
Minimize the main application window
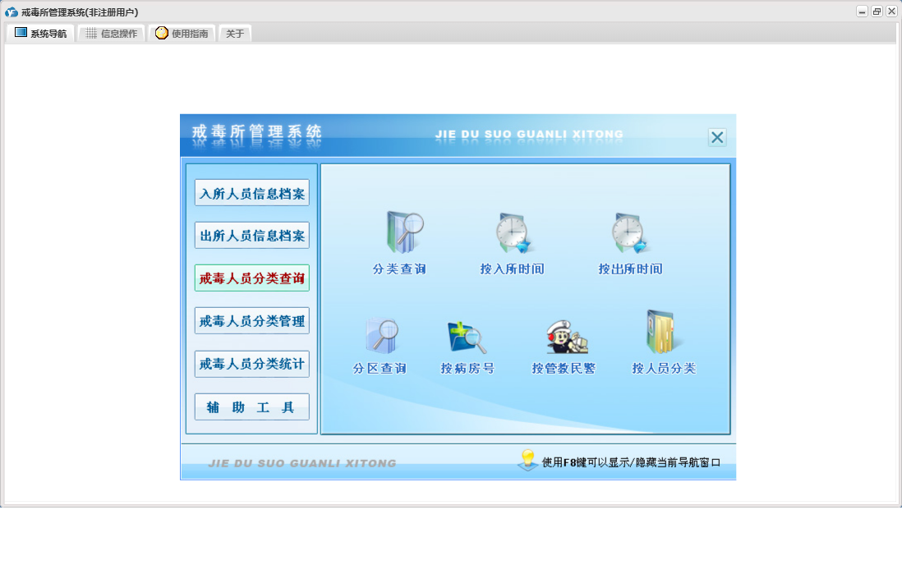click(862, 11)
